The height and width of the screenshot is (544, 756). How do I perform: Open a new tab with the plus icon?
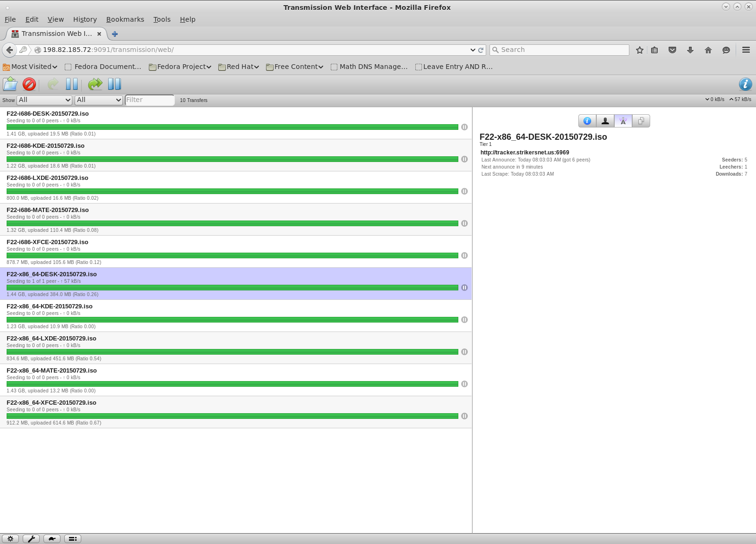(x=115, y=34)
